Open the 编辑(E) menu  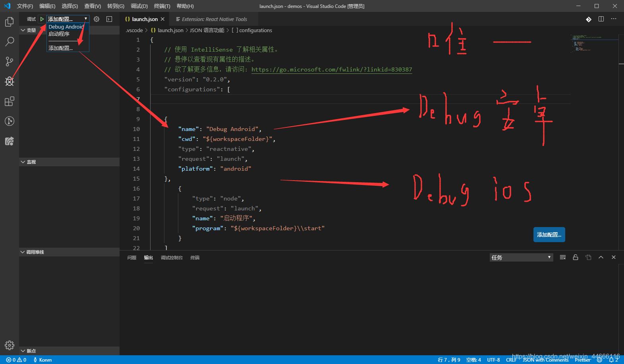[47, 6]
